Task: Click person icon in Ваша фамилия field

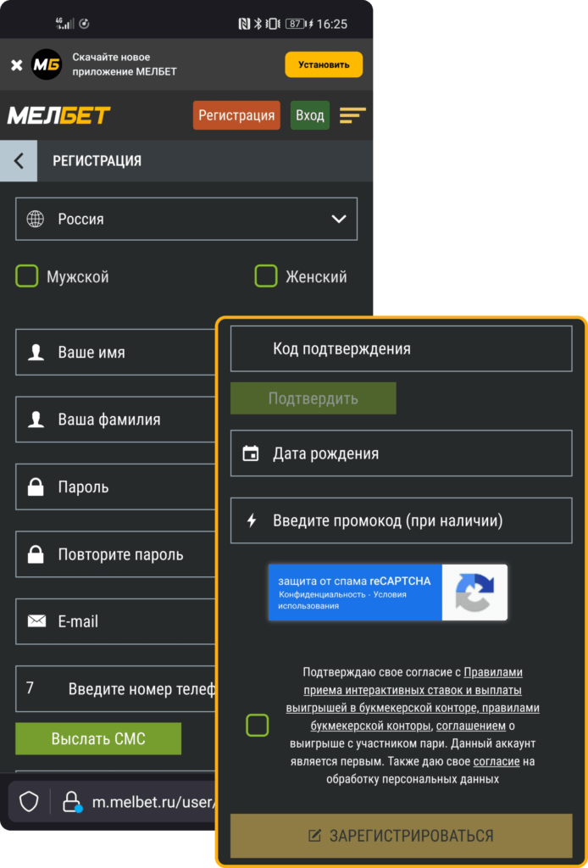Action: (x=36, y=419)
